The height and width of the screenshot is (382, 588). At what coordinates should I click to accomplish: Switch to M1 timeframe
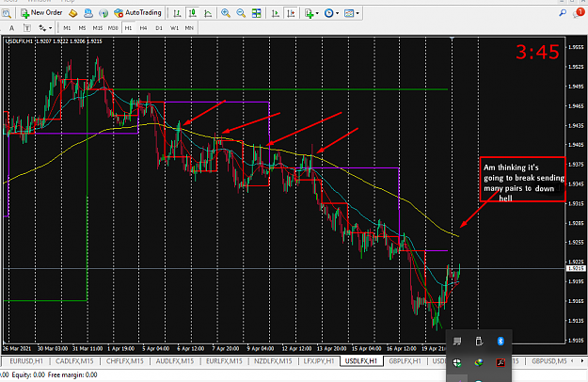(x=67, y=28)
